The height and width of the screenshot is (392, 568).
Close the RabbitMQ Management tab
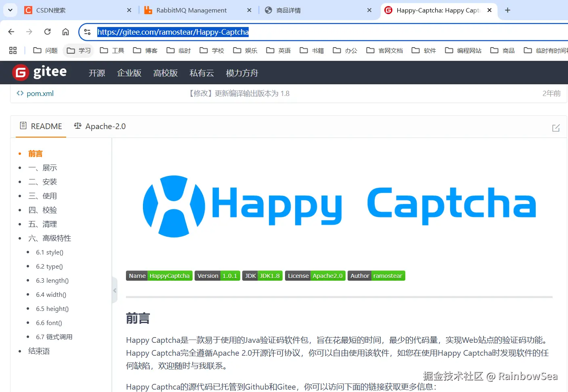click(249, 10)
